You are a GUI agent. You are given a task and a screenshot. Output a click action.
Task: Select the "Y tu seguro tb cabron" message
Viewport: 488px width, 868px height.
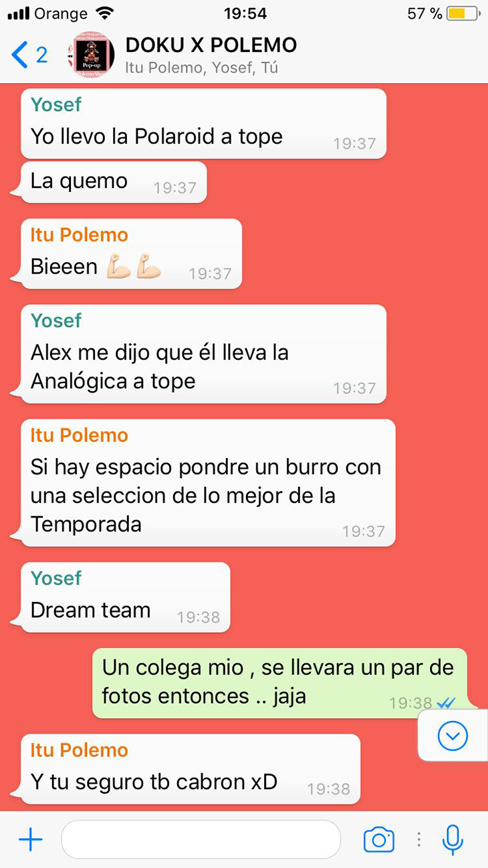click(x=191, y=769)
